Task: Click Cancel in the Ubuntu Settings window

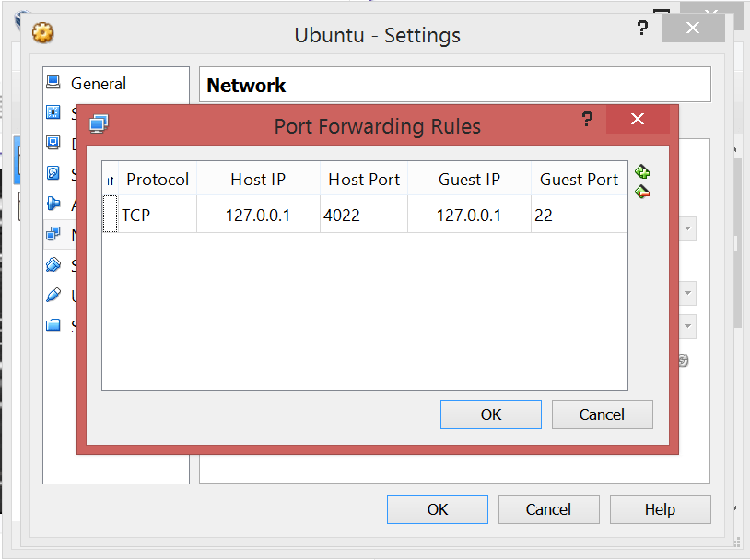Action: click(x=548, y=509)
